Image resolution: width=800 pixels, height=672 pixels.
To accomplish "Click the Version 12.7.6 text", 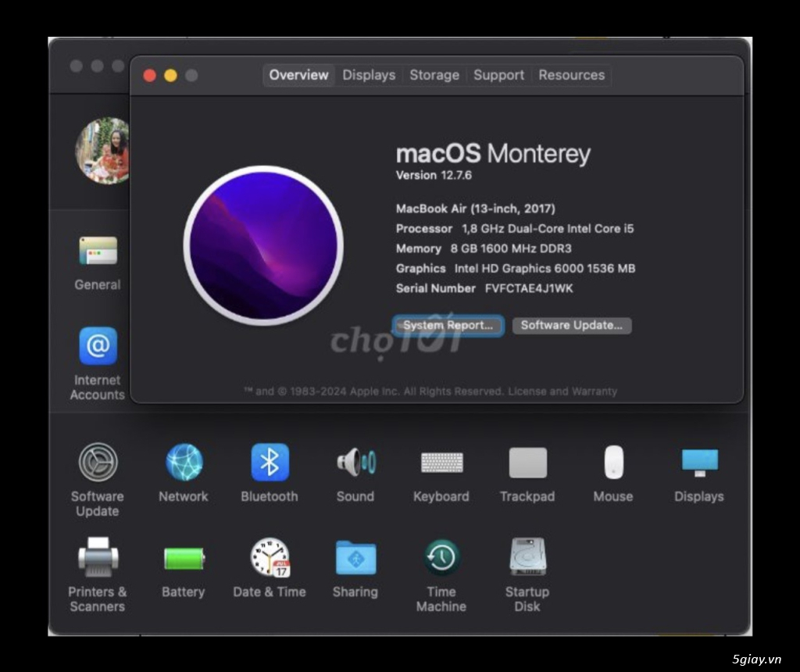I will (434, 175).
